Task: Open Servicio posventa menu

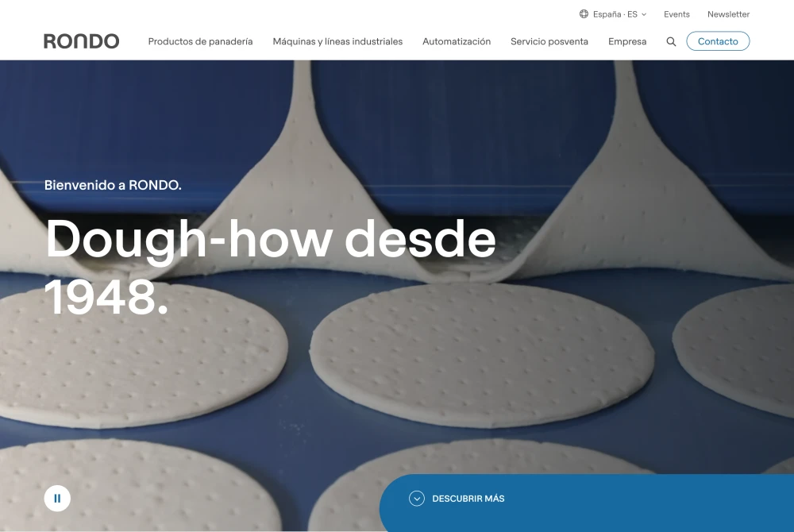Action: tap(549, 41)
